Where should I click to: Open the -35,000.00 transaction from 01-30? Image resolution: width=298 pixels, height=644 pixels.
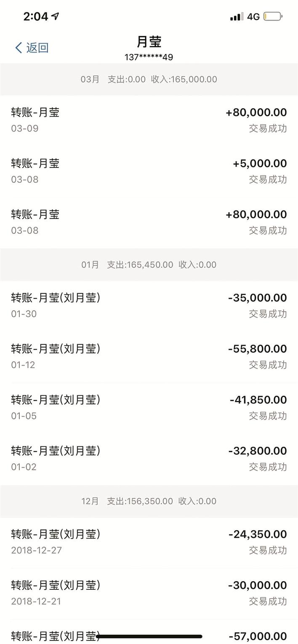tap(149, 305)
